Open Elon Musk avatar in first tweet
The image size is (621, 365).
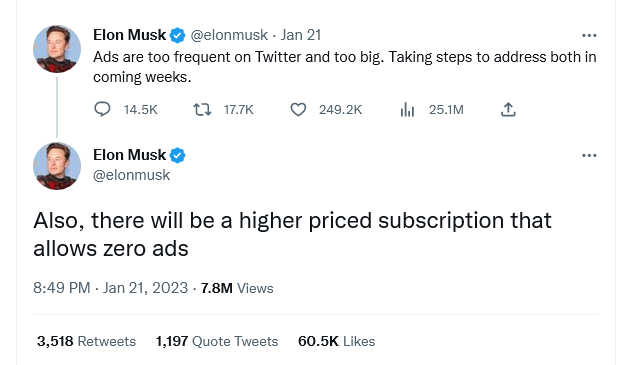tap(57, 49)
